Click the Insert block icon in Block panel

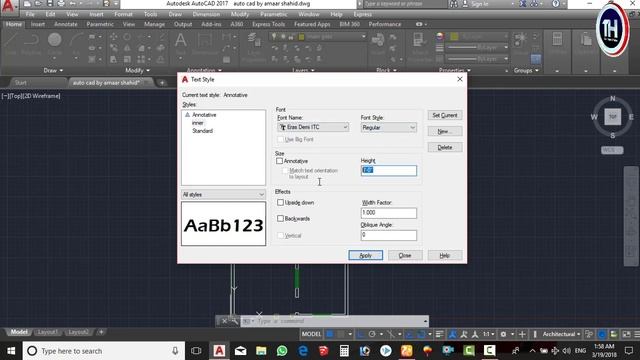coord(378,43)
